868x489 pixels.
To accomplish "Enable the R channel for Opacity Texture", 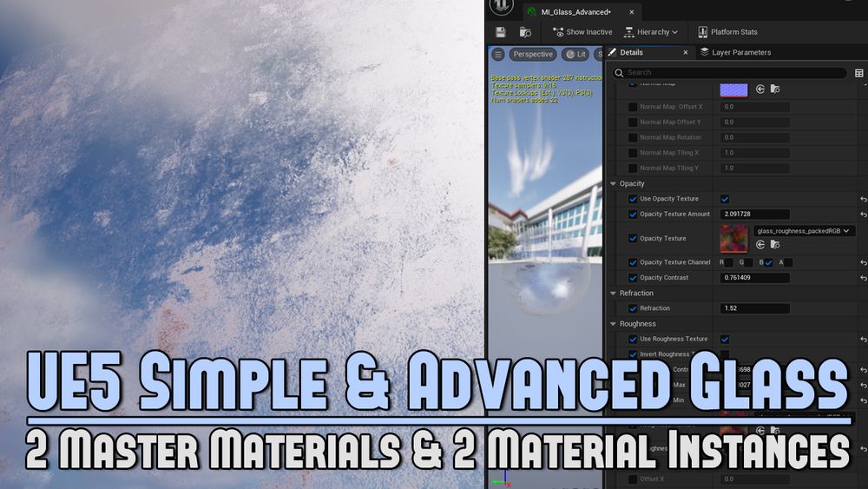I will (x=728, y=262).
